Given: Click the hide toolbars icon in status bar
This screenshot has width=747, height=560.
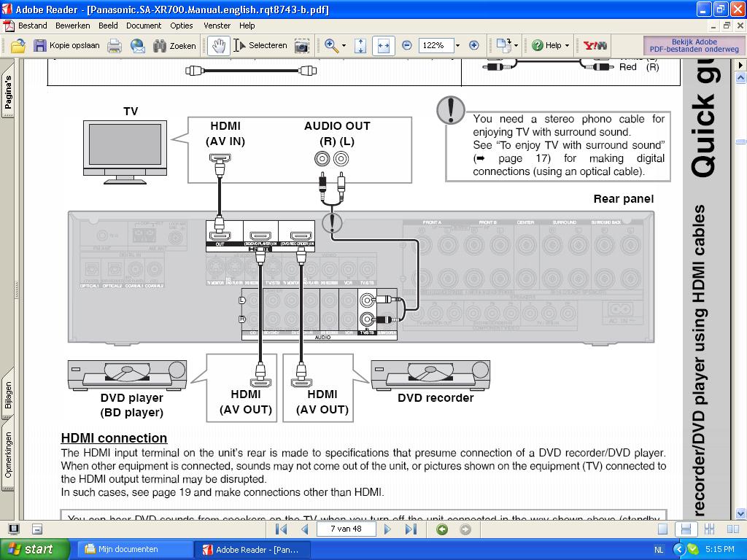Looking at the screenshot, I should [x=37, y=529].
